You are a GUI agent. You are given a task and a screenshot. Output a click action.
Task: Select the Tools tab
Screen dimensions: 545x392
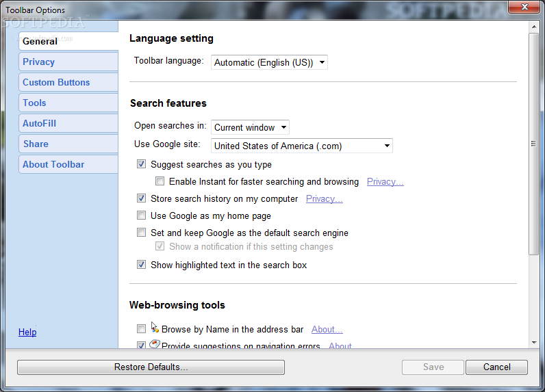[68, 103]
